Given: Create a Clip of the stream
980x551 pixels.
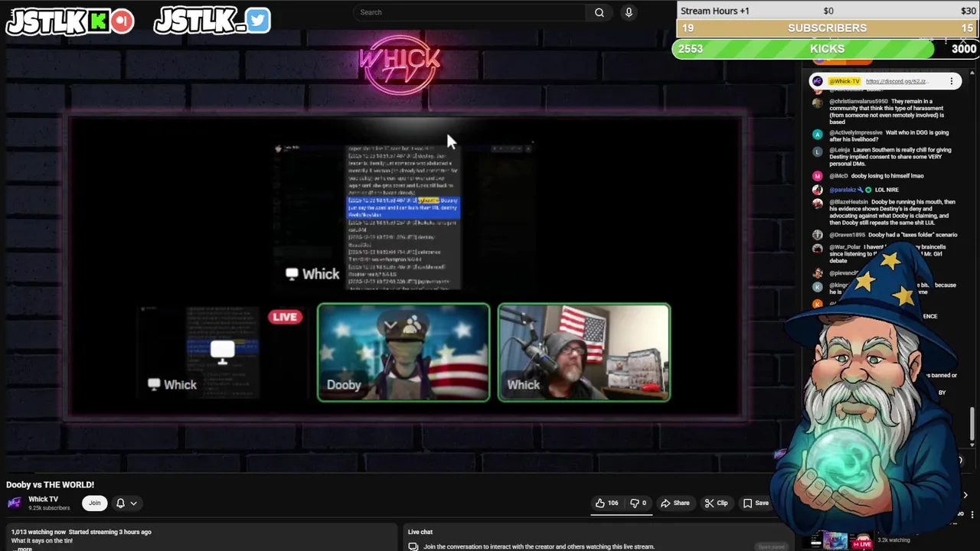Looking at the screenshot, I should pyautogui.click(x=716, y=503).
